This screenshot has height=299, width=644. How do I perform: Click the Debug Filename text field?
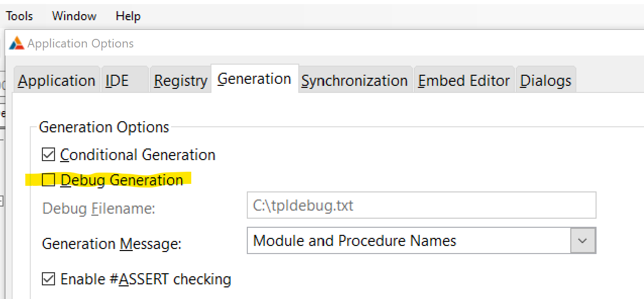[421, 206]
